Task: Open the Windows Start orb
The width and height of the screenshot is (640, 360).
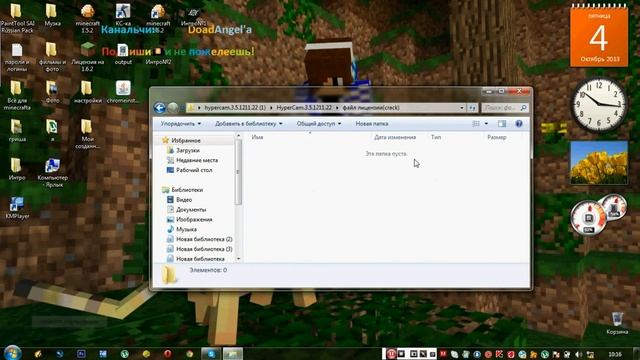Action: point(12,353)
